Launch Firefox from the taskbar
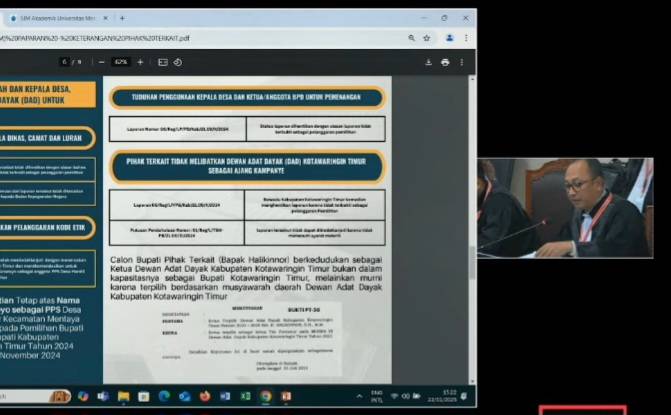Viewport: 671px width, 415px height. pyautogui.click(x=205, y=397)
